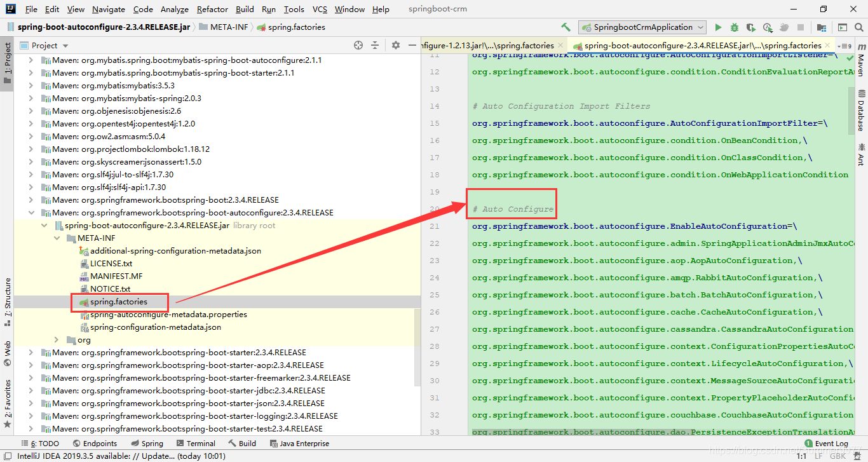
Task: Click the run anything frame icon in toolbar
Action: tap(843, 27)
